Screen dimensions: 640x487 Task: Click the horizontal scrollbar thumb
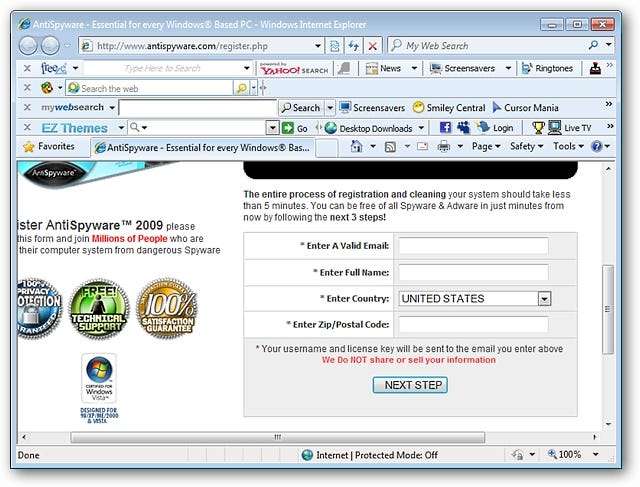(x=278, y=437)
